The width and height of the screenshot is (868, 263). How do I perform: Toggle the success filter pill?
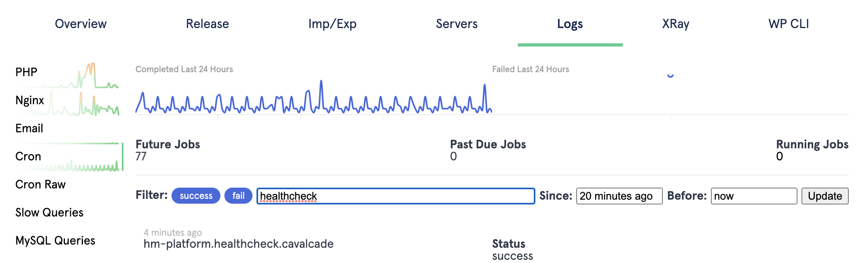pyautogui.click(x=196, y=196)
